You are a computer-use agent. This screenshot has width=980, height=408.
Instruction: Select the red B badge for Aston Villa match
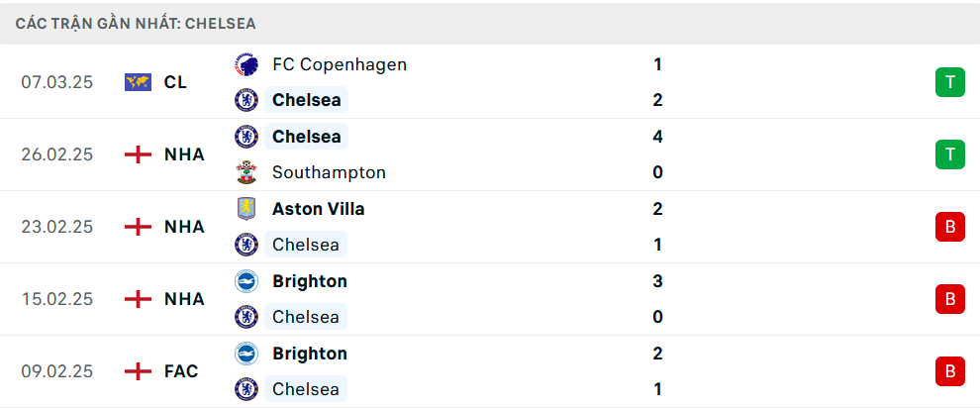[x=949, y=227]
